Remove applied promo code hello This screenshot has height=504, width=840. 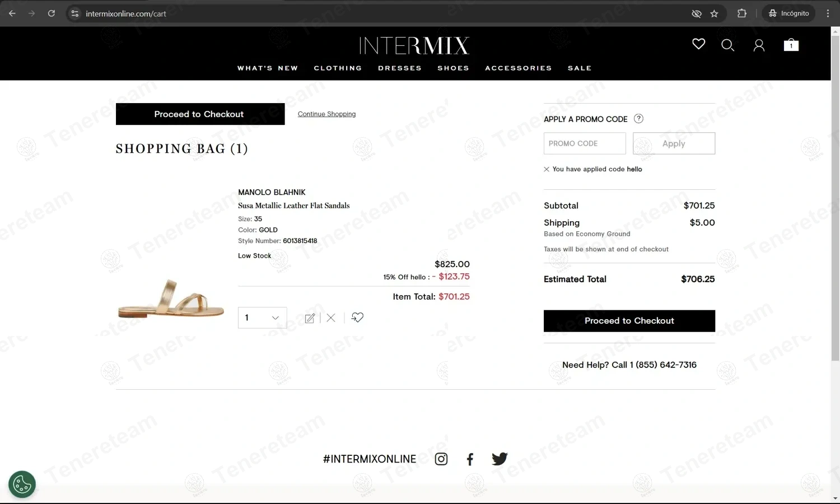[x=547, y=169]
